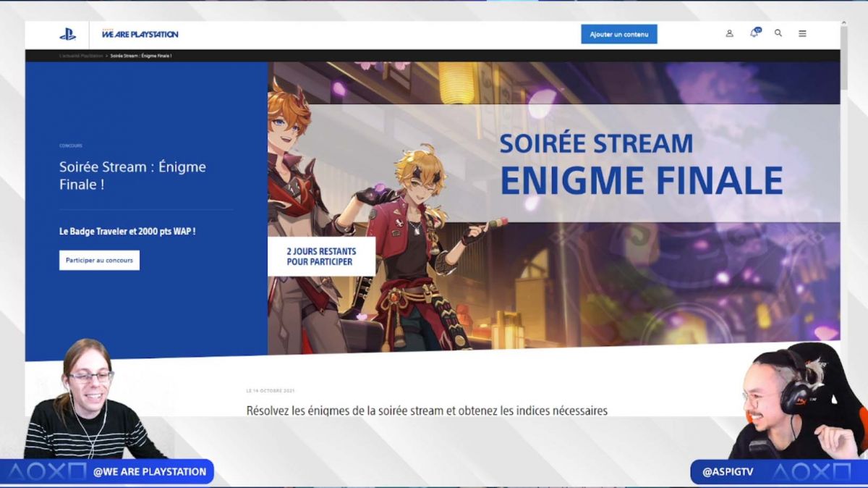Click the page's vertical scrollbar thumb
Image resolution: width=868 pixels, height=488 pixels.
point(844,57)
